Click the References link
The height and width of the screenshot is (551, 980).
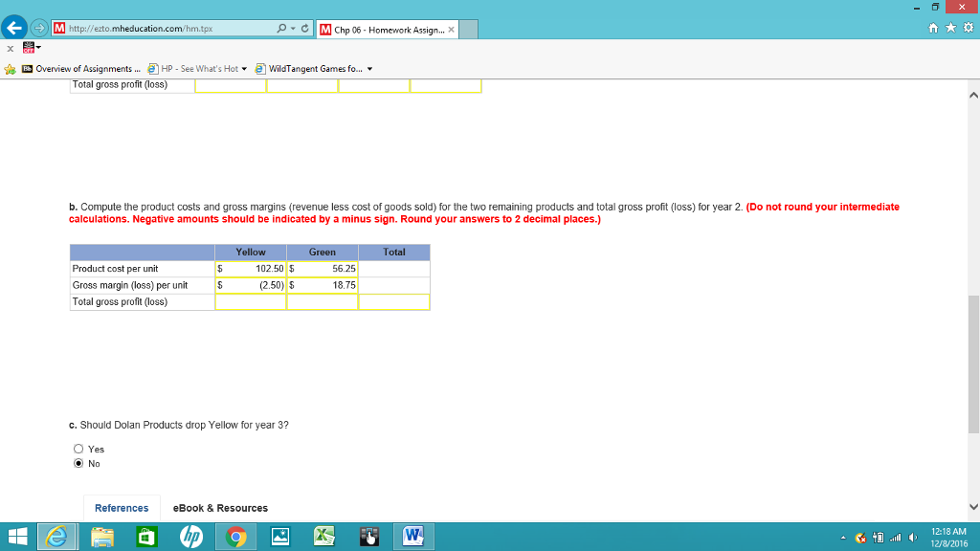coord(121,508)
